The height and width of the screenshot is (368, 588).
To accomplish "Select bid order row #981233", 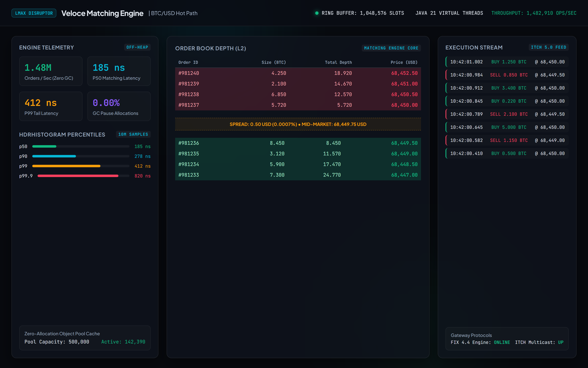I will [298, 175].
